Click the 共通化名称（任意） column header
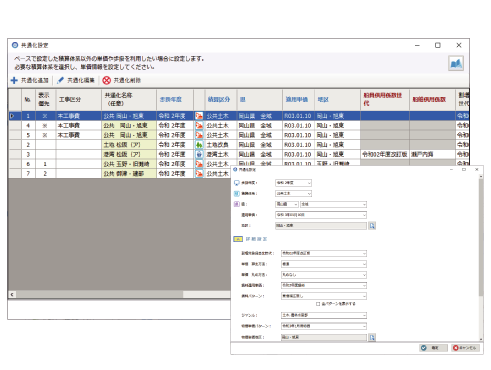This screenshot has height=370, width=491. click(x=129, y=100)
